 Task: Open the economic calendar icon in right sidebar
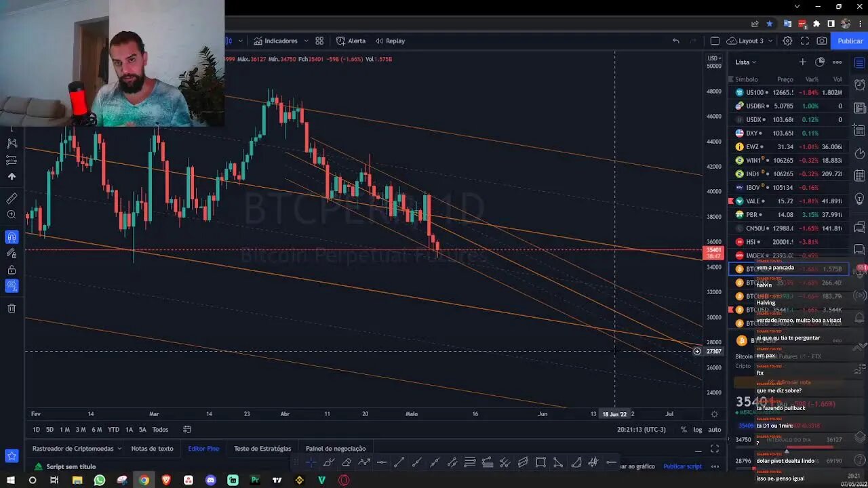(859, 176)
